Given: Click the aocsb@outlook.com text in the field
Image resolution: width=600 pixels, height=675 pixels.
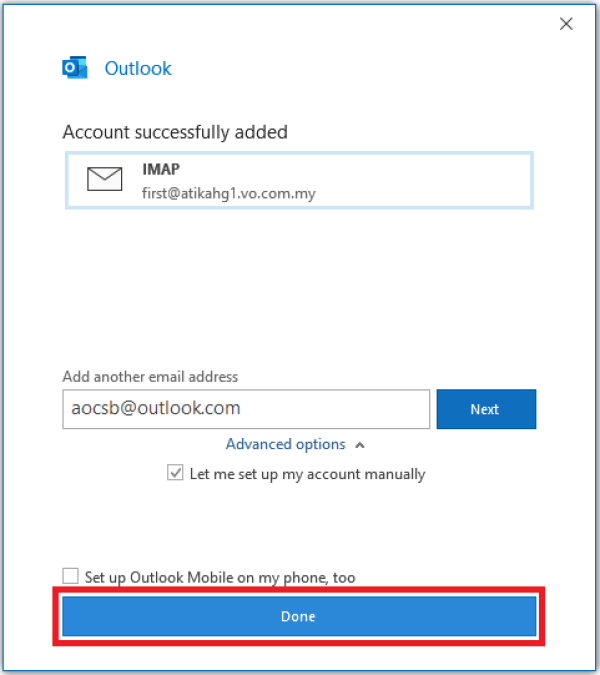Looking at the screenshot, I should 155,409.
